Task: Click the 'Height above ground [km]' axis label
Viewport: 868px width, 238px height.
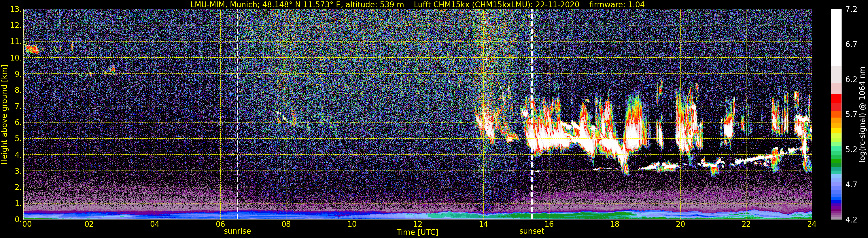Action: click(x=4, y=115)
